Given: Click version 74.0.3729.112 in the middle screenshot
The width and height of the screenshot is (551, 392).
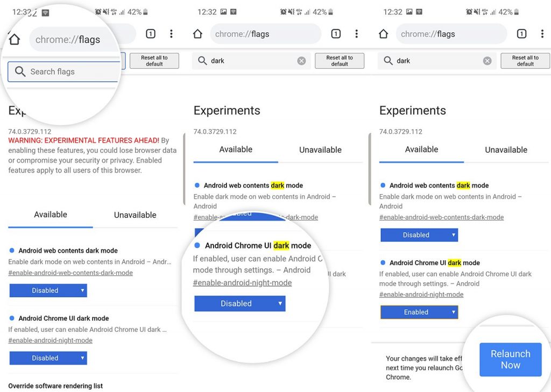Looking at the screenshot, I should pos(215,132).
